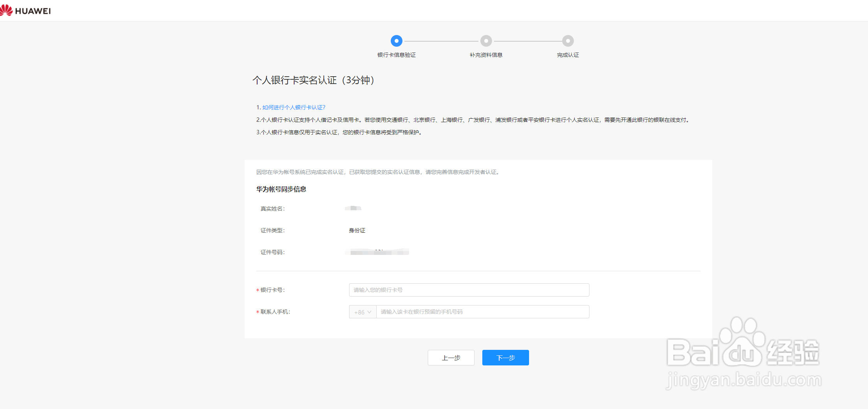Click the HUAWEI logo in top left corner
Screen dimensions: 868x409
coord(26,10)
